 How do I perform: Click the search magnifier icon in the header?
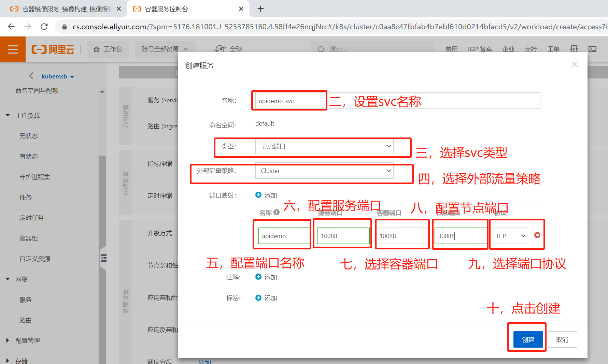coord(321,49)
